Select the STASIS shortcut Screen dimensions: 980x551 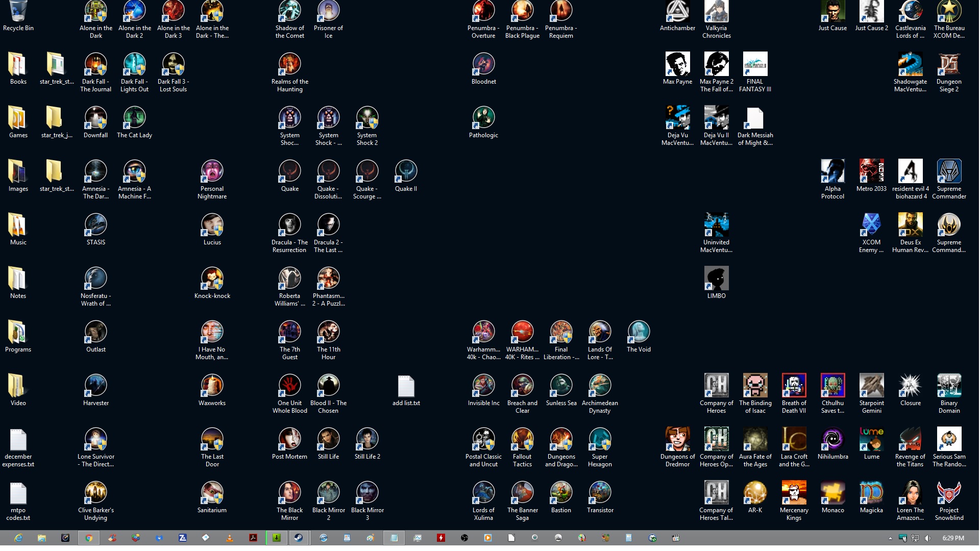[x=95, y=229]
